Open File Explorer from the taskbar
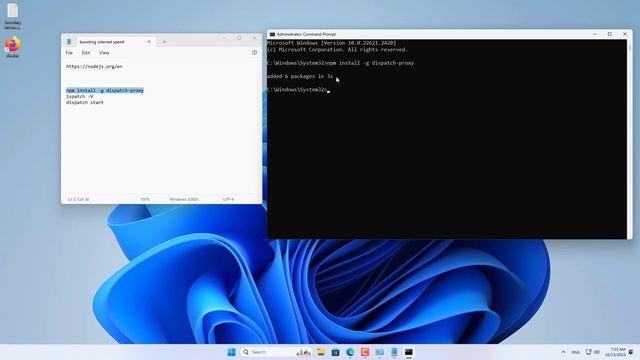 [x=320, y=352]
